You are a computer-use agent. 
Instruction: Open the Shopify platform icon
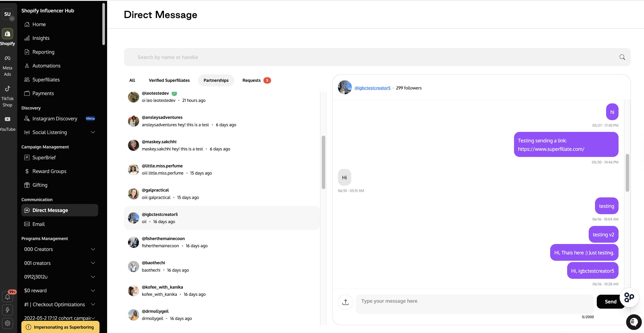tap(7, 34)
